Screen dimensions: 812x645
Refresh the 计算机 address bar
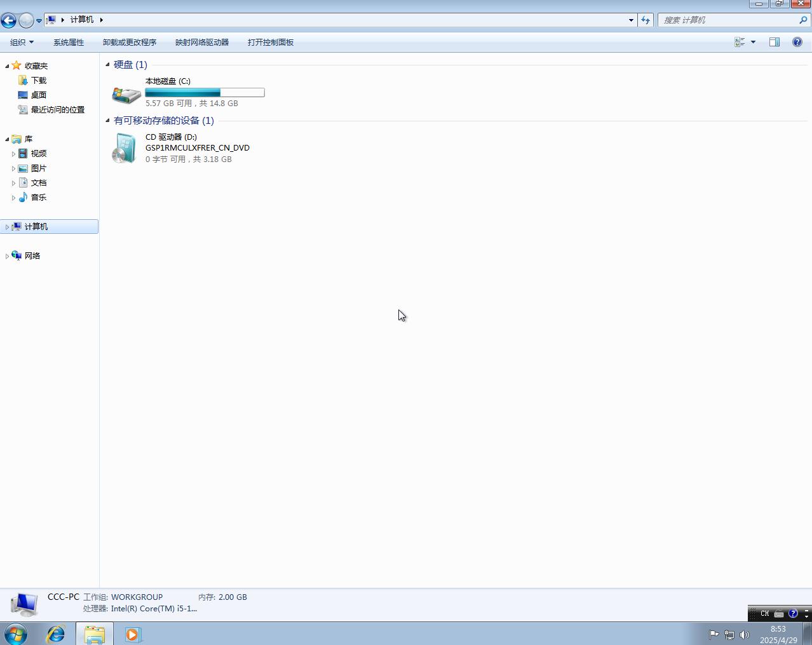(646, 20)
